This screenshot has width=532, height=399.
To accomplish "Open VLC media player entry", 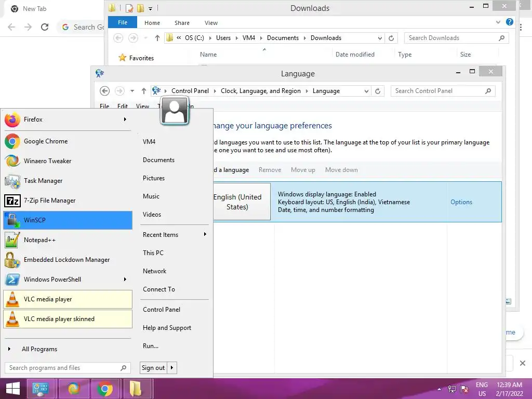I will click(x=68, y=299).
